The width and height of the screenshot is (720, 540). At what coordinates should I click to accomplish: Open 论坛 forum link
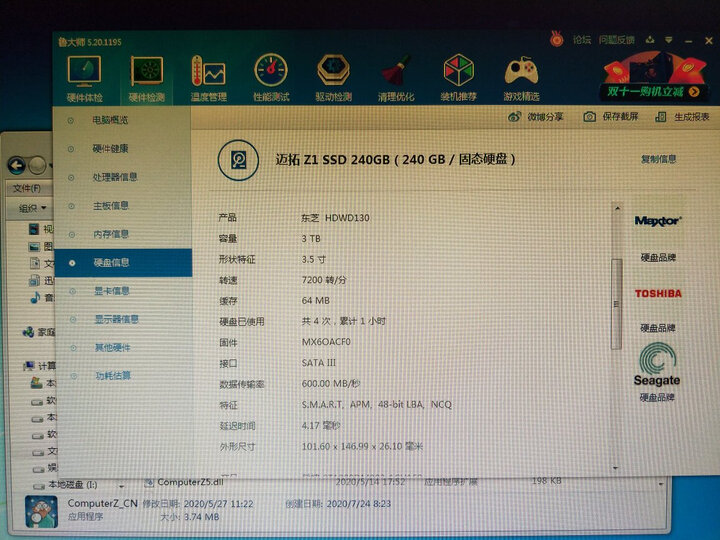tap(582, 40)
